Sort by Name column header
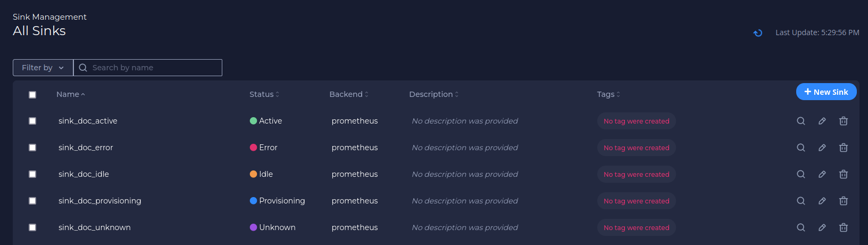This screenshot has height=245, width=868. pyautogui.click(x=71, y=94)
